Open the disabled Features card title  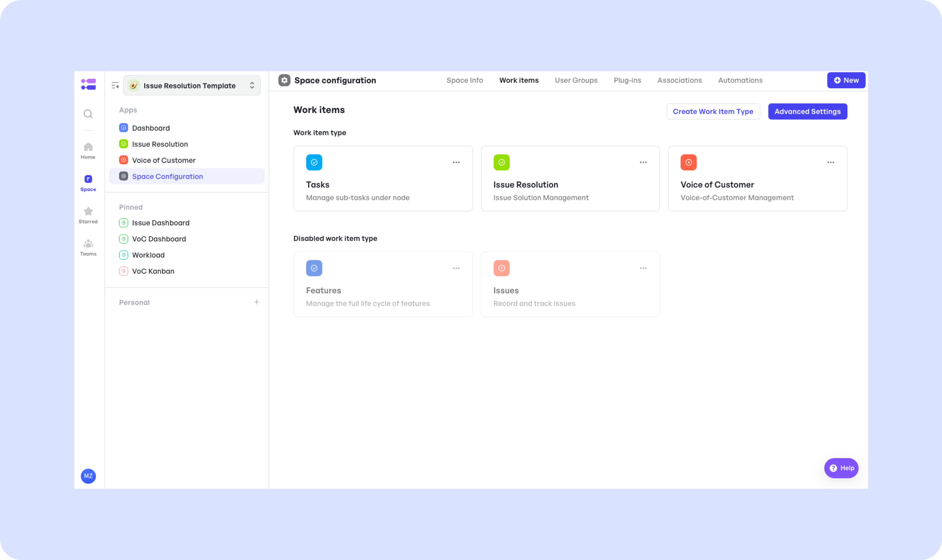323,291
